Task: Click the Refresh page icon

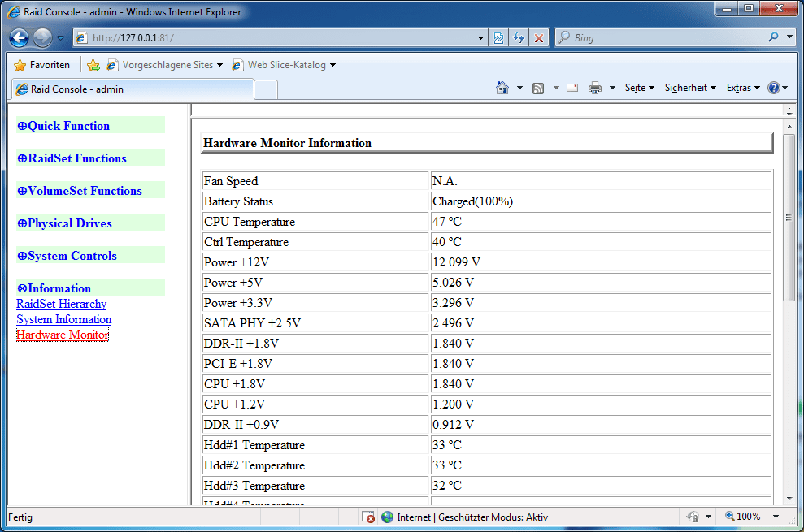Action: tap(519, 38)
